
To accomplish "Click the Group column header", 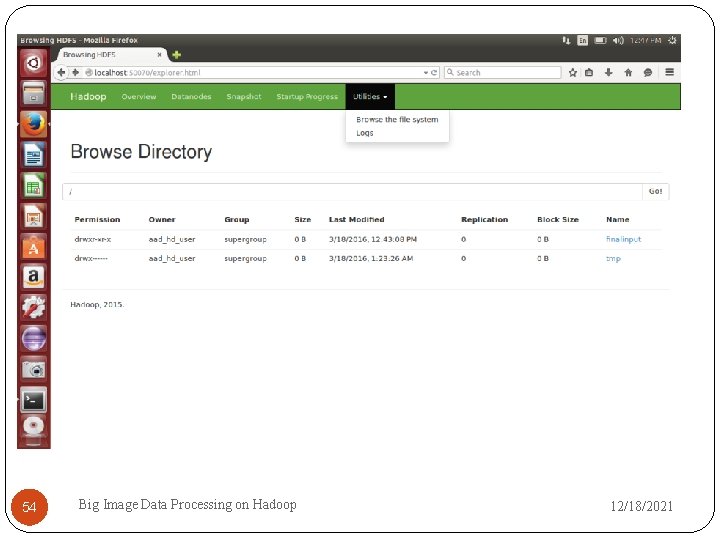I will [236, 219].
